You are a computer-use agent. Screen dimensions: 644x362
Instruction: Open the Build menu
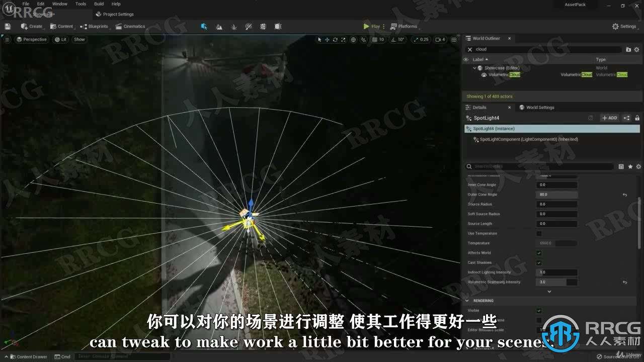pos(99,4)
